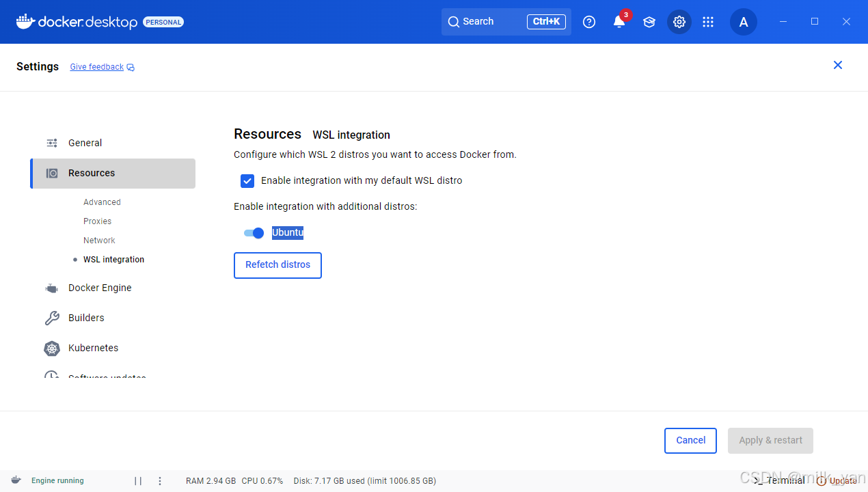
Task: Click the Search magnifier icon
Action: 454,22
